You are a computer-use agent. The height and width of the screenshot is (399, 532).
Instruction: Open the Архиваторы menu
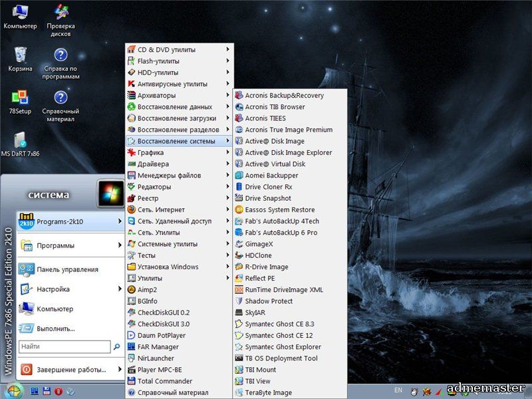coord(179,95)
